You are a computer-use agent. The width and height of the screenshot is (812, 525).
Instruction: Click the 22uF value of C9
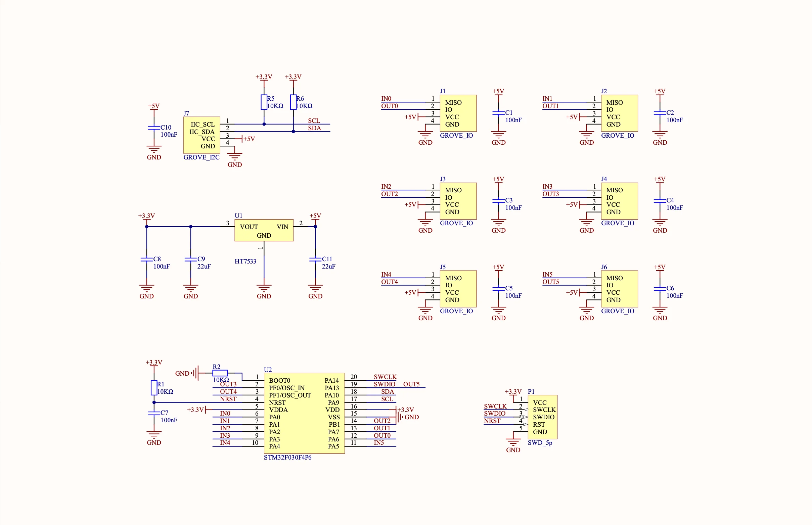[204, 267]
